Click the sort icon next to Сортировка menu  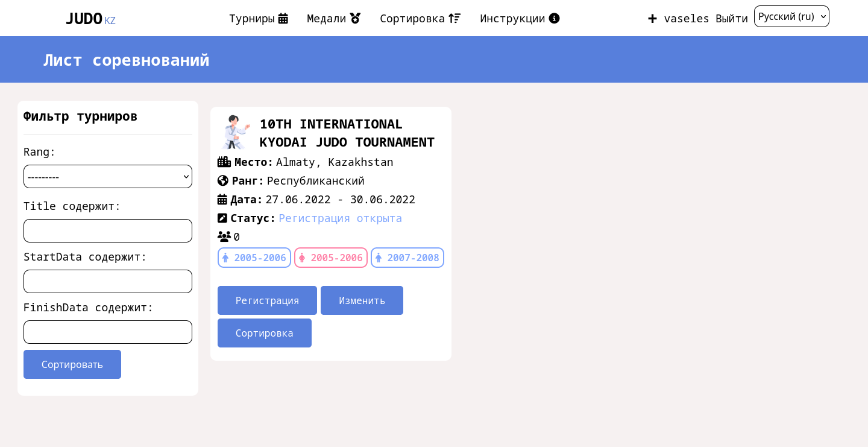[455, 18]
